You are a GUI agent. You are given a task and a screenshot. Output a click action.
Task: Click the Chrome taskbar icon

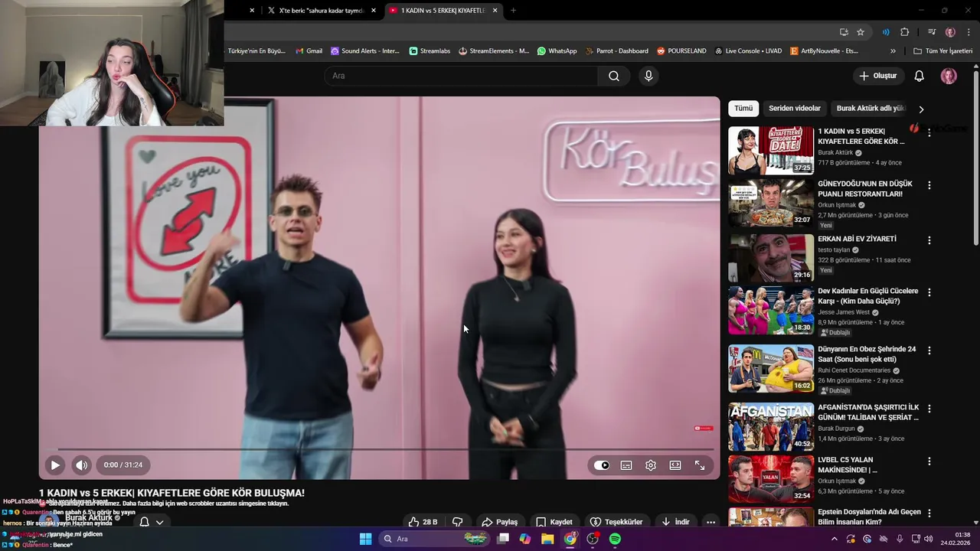(570, 539)
